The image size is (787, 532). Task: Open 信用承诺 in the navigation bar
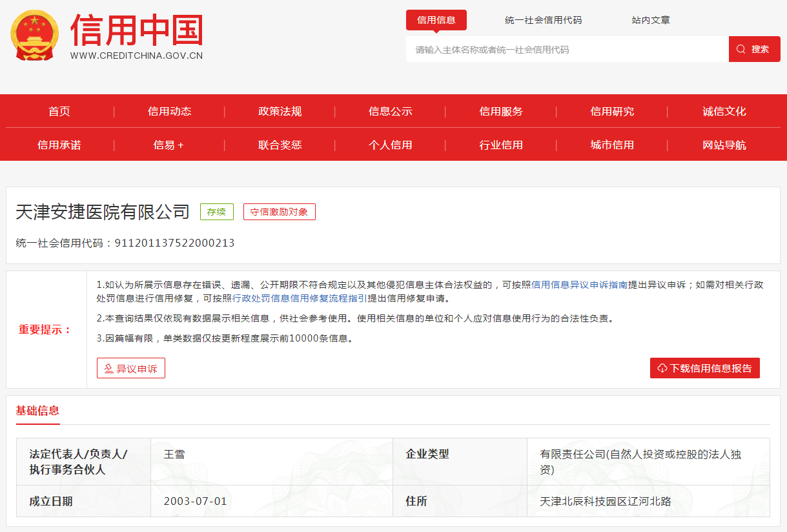point(59,145)
